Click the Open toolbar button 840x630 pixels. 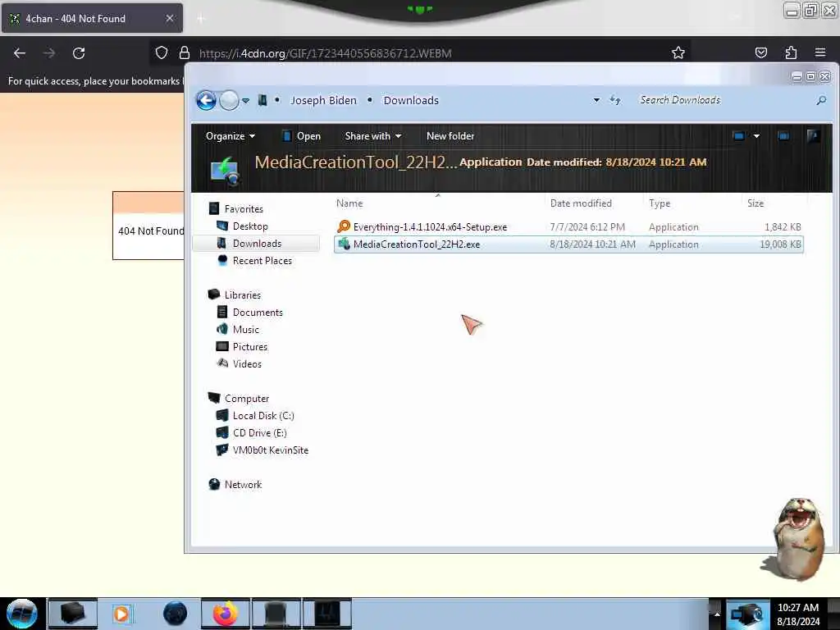click(302, 136)
